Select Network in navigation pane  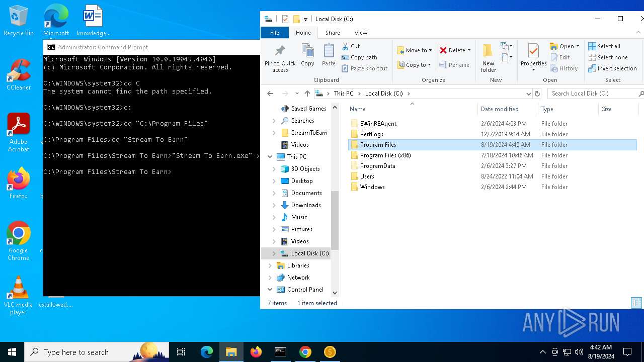coord(298,278)
